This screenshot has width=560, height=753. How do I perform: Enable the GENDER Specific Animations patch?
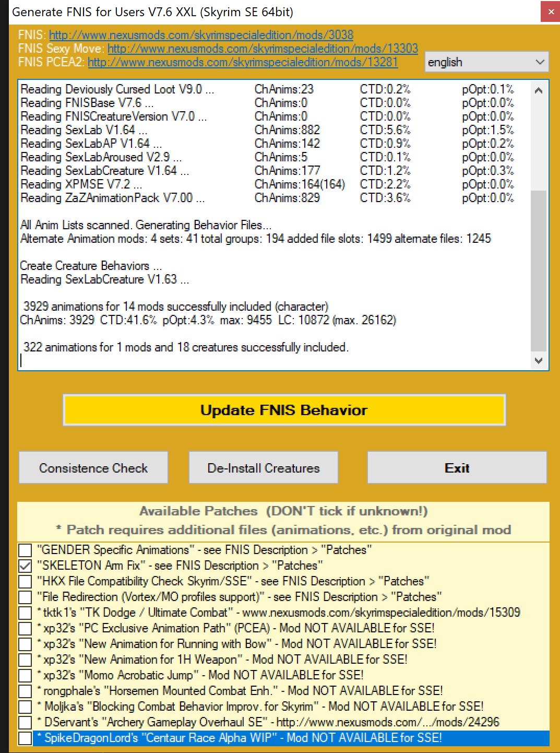[x=24, y=549]
